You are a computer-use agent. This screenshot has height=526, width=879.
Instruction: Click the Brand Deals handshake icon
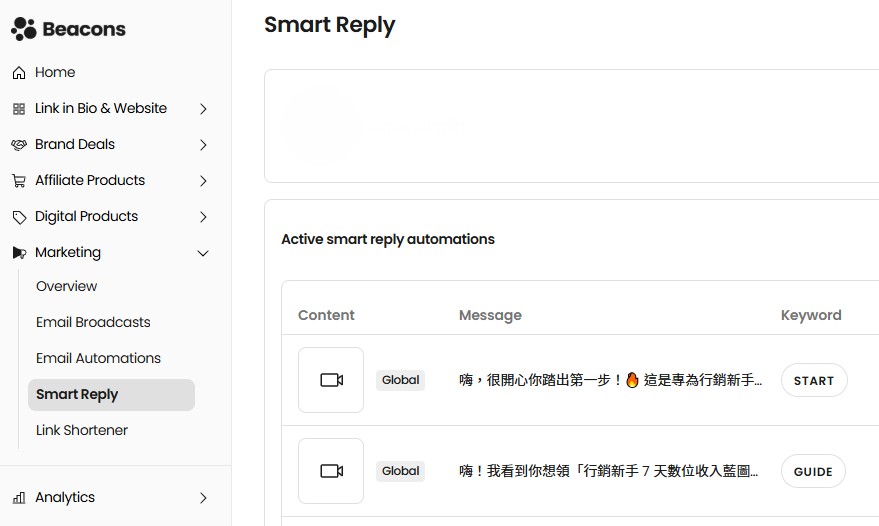pos(19,145)
